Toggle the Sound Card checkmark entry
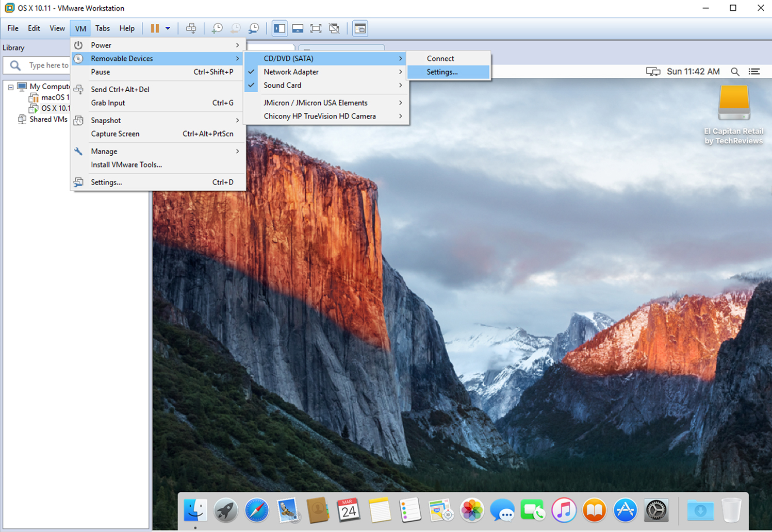The height and width of the screenshot is (532, 772). click(x=326, y=85)
